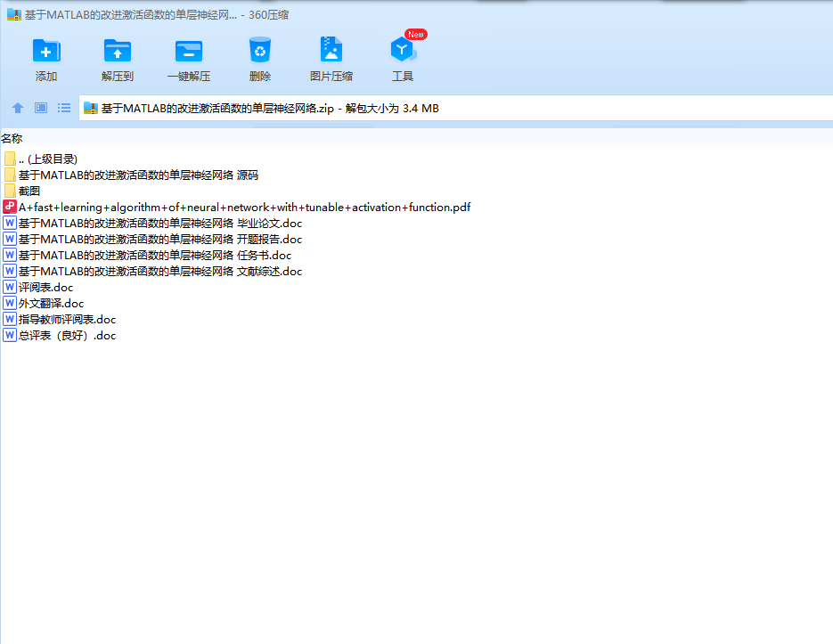Image resolution: width=833 pixels, height=644 pixels.
Task: Go up one directory with arrow icon
Action: tap(18, 109)
